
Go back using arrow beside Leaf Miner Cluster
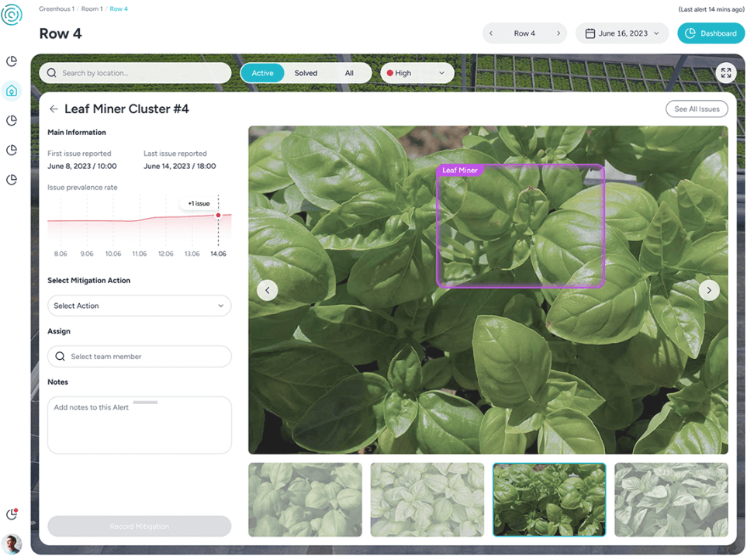(x=54, y=109)
